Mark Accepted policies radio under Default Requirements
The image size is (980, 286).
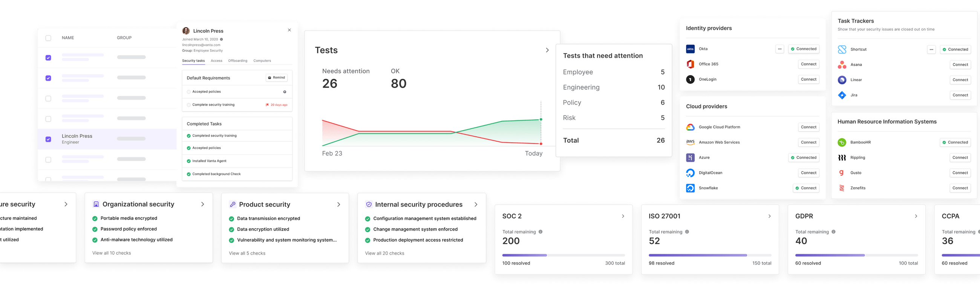pos(189,92)
